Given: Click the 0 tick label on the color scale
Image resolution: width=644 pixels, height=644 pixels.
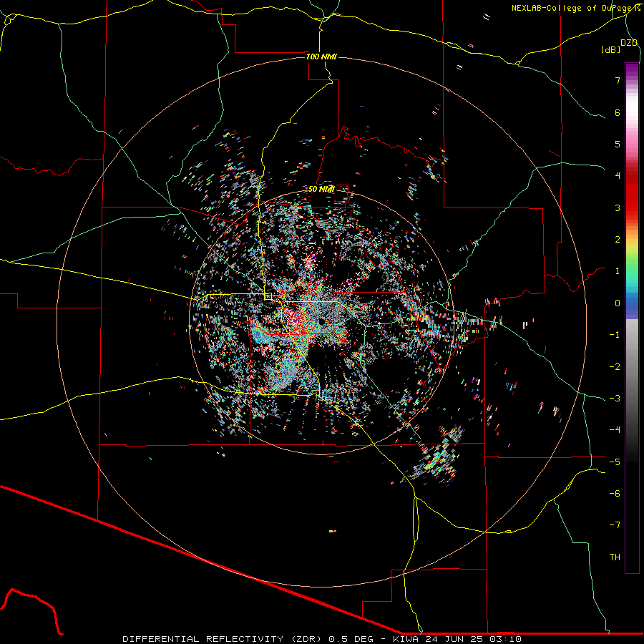Looking at the screenshot, I should (x=618, y=303).
